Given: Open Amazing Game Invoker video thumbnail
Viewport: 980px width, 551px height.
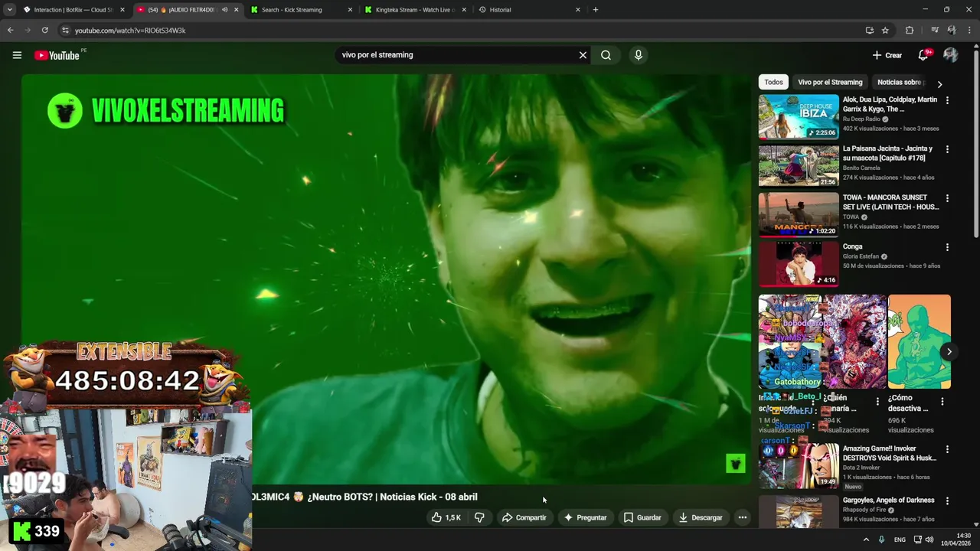Looking at the screenshot, I should click(x=799, y=465).
